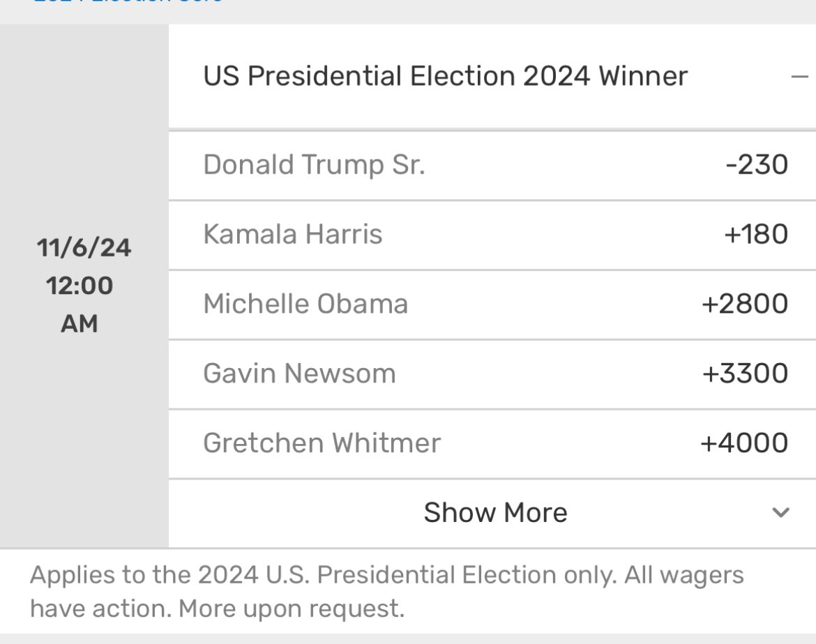Image resolution: width=816 pixels, height=644 pixels.
Task: Tap the Gavin Newsom candidate name
Action: pos(299,374)
